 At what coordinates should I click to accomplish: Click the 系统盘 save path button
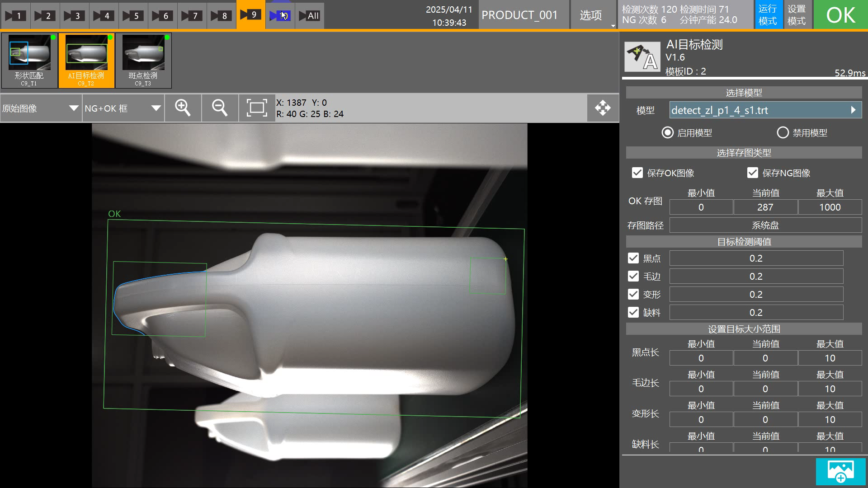pos(765,225)
